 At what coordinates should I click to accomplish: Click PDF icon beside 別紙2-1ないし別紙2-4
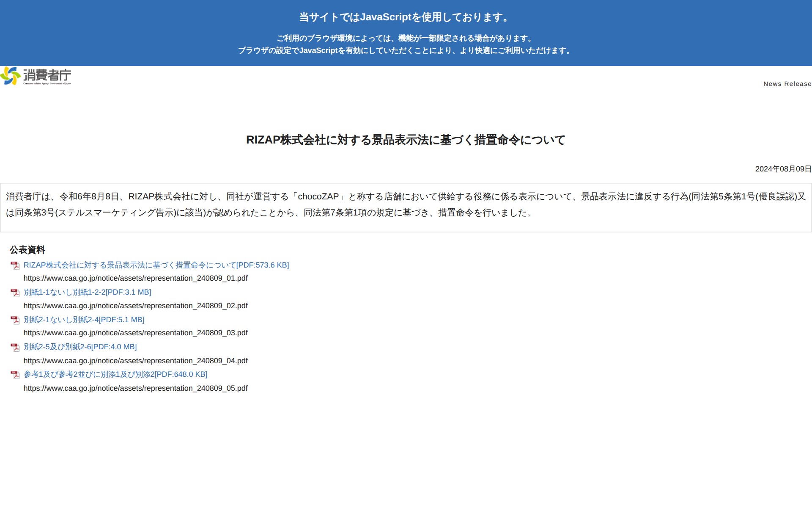(15, 320)
